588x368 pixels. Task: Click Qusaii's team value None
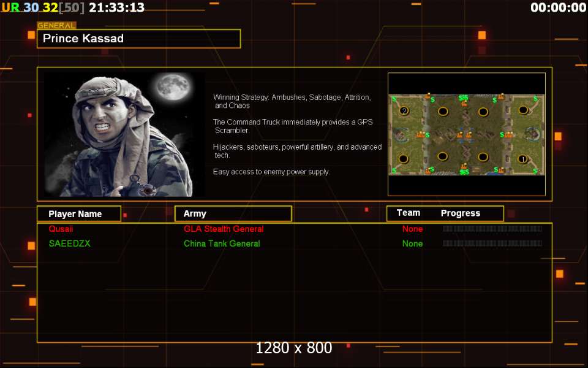(412, 229)
